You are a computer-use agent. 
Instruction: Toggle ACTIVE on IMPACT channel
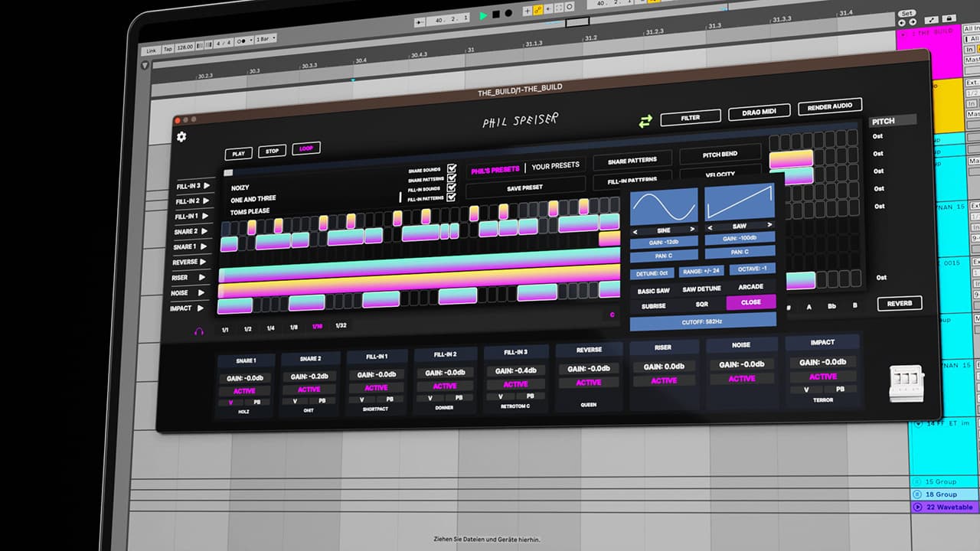823,377
